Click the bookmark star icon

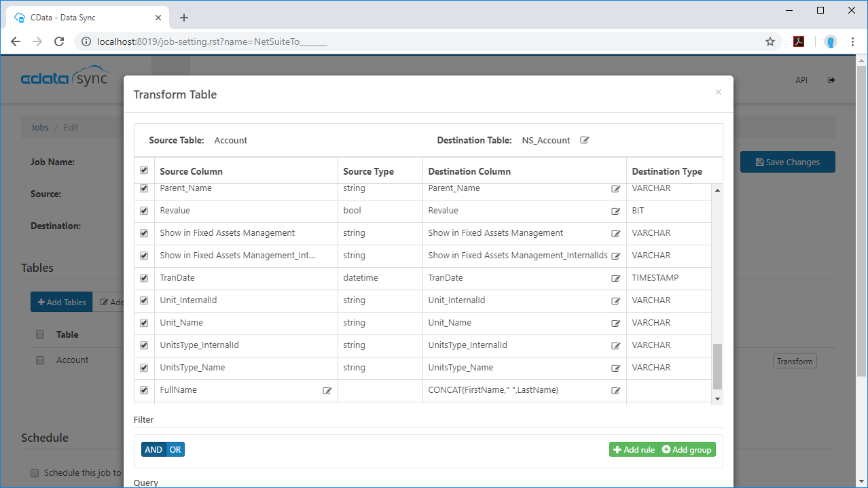point(770,41)
